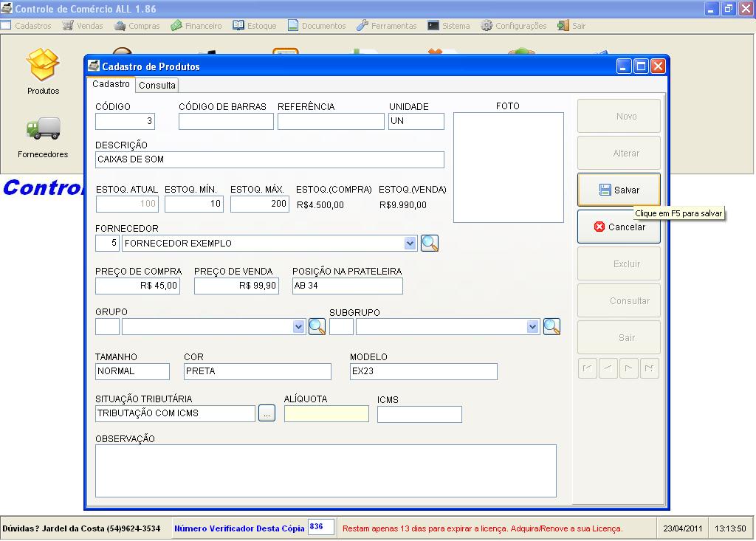Click magnifier search next to Grupo
Viewport: 756px width, 541px height.
click(x=317, y=327)
